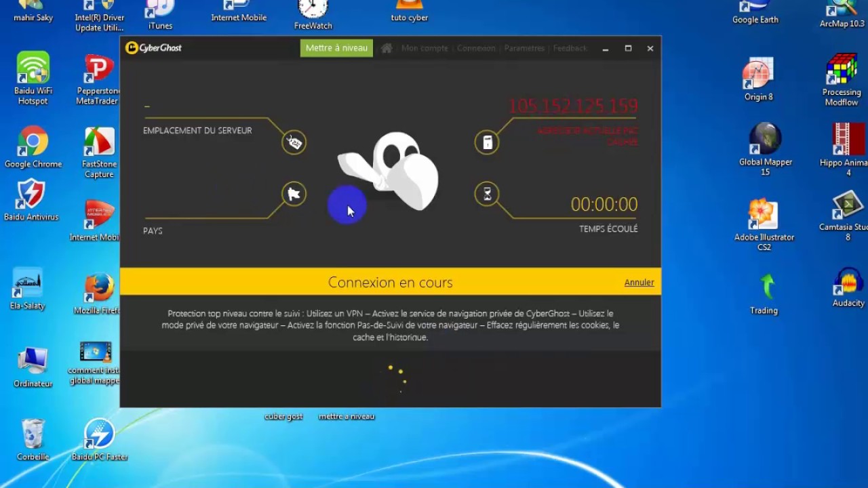Open Feedback in CyberGhost header
The image size is (868, 488).
click(570, 48)
